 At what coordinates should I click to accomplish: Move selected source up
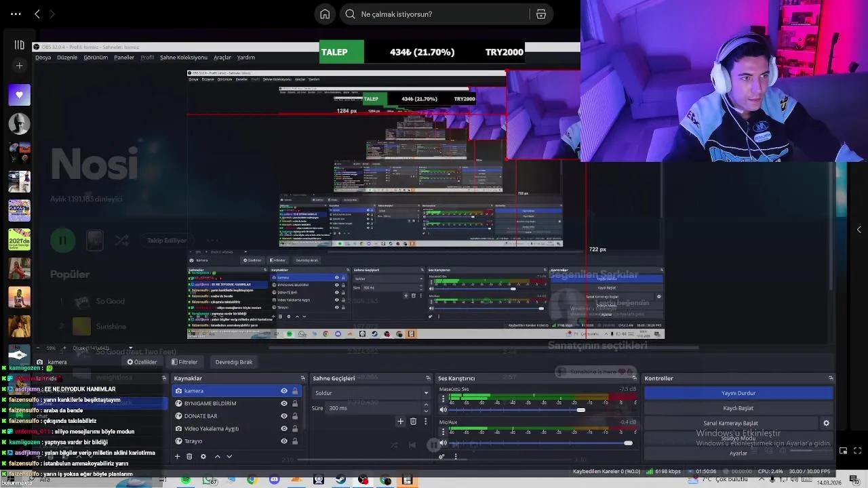click(217, 457)
